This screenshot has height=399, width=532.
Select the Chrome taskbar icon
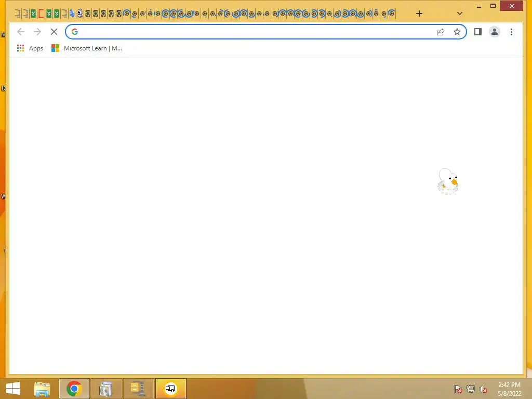pyautogui.click(x=74, y=389)
